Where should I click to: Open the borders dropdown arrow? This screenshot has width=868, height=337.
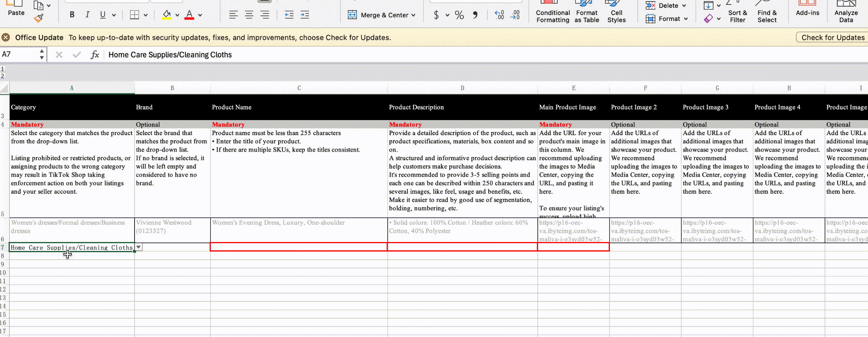click(x=146, y=15)
